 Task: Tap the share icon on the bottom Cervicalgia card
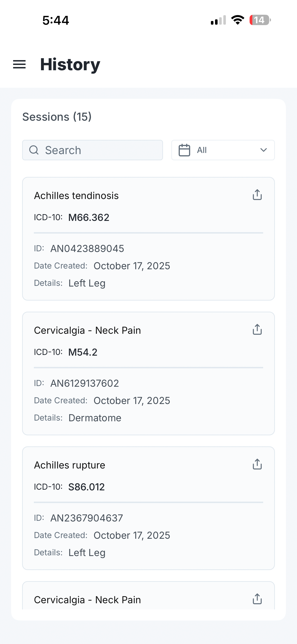point(257,599)
